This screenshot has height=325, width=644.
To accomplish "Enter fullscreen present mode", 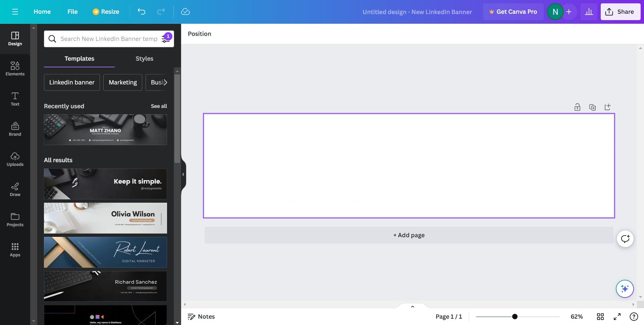I will [617, 317].
